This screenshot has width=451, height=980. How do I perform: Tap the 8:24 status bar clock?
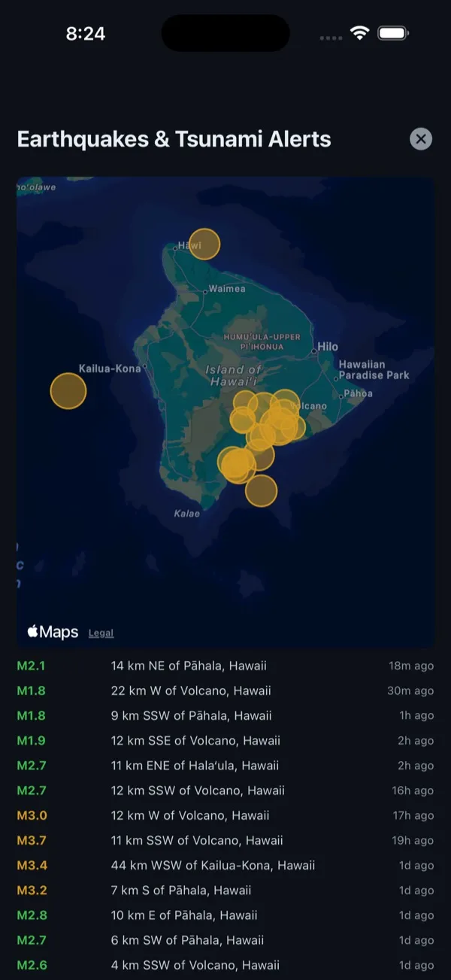coord(86,33)
